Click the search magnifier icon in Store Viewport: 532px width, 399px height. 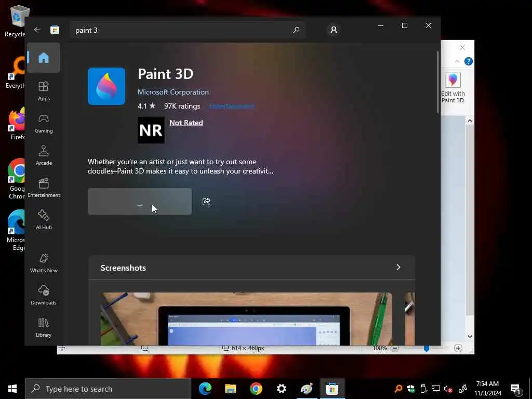296,30
